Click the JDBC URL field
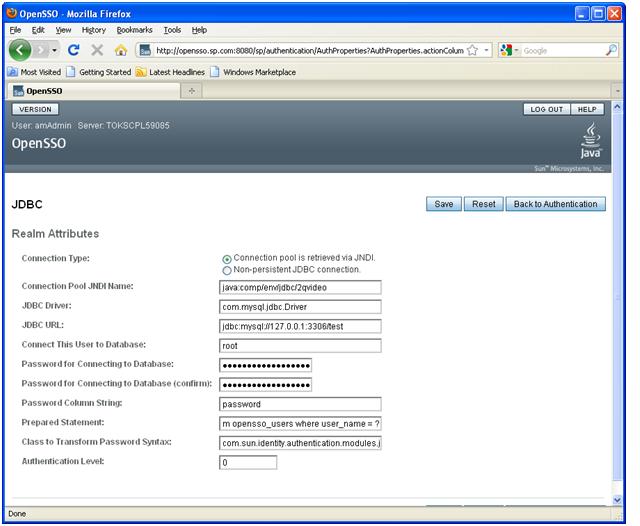The height and width of the screenshot is (526, 640). [300, 326]
